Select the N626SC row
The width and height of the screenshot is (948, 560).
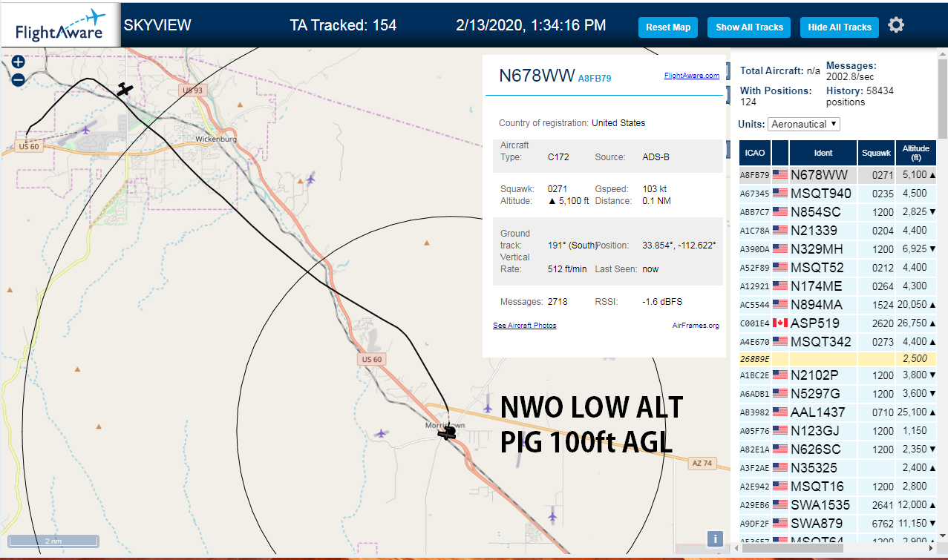pyautogui.click(x=838, y=449)
